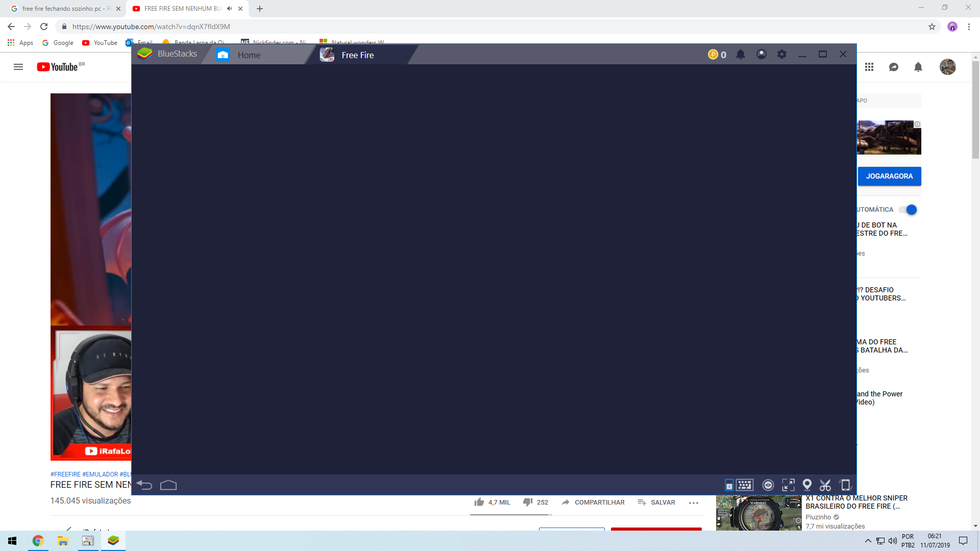Image resolution: width=980 pixels, height=551 pixels.
Task: Minimize the BlueStacks window
Action: pos(802,55)
